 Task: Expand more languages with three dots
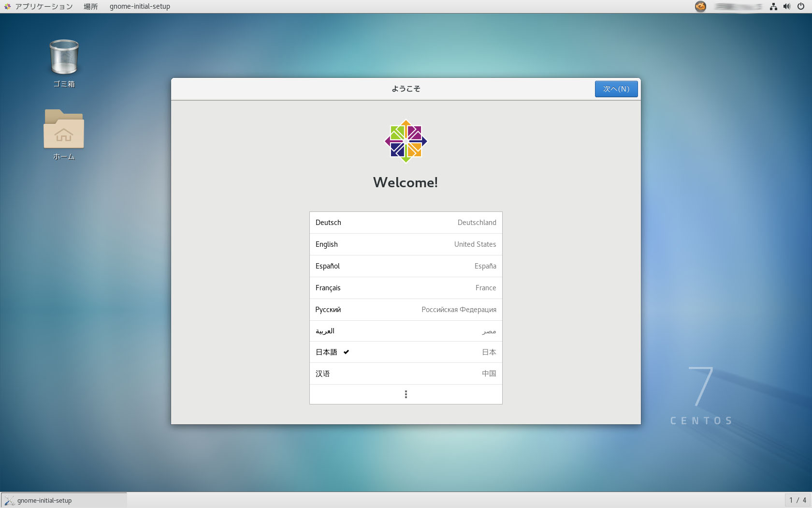pyautogui.click(x=406, y=394)
